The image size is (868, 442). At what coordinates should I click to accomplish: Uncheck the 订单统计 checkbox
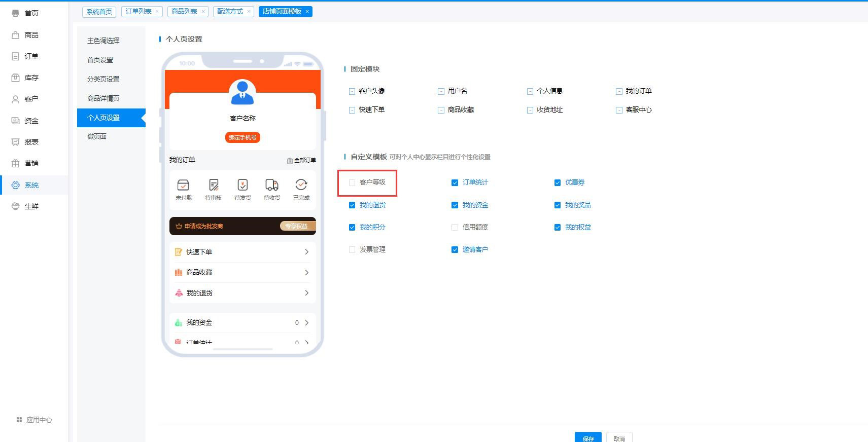455,182
